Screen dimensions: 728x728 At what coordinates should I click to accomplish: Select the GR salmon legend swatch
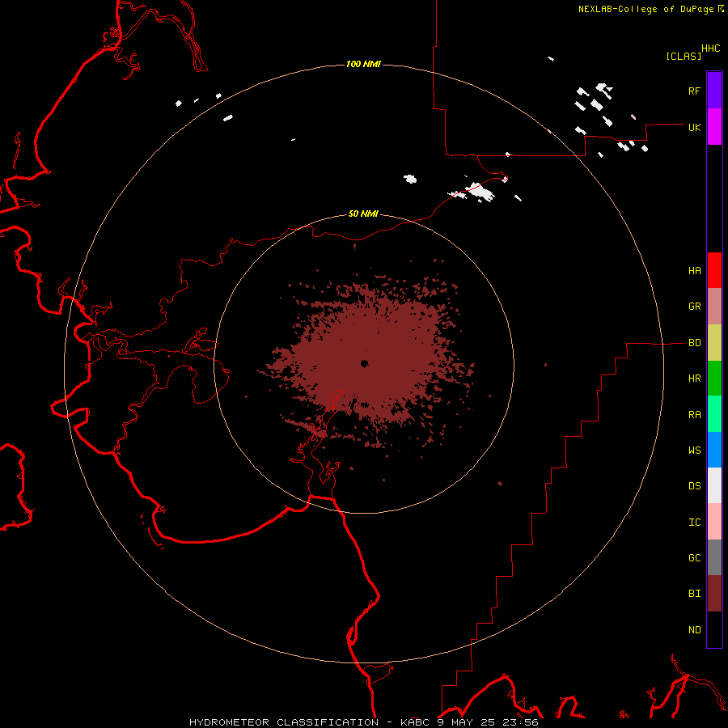click(x=714, y=306)
